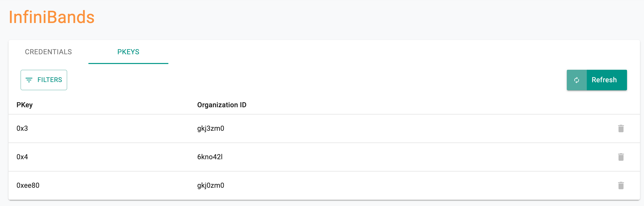
Task: Delete the 0xee80 PKey row
Action: point(621,185)
